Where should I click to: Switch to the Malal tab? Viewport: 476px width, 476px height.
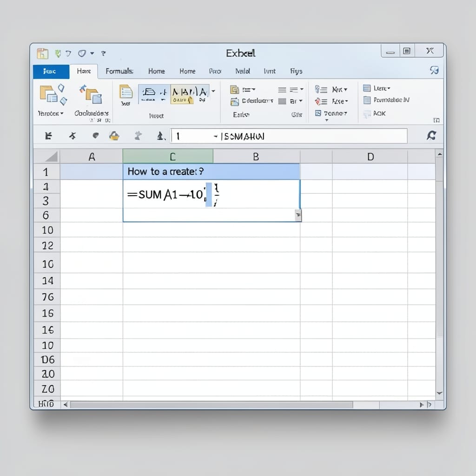point(243,71)
